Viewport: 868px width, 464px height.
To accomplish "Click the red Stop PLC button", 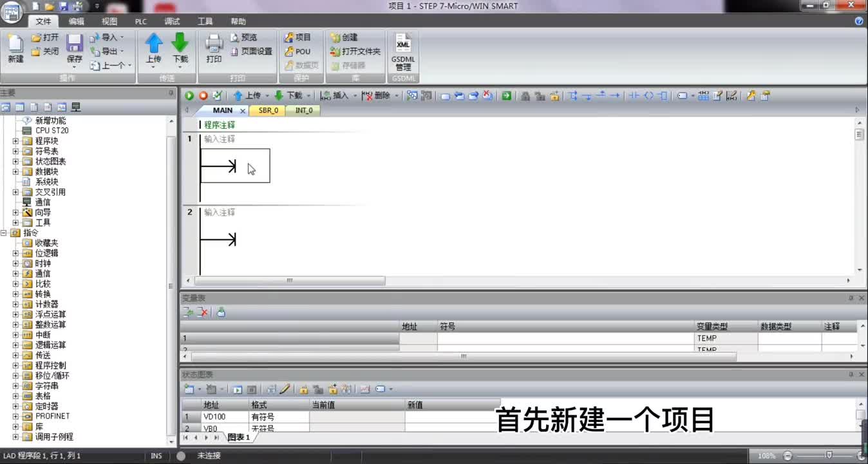I will click(x=203, y=95).
